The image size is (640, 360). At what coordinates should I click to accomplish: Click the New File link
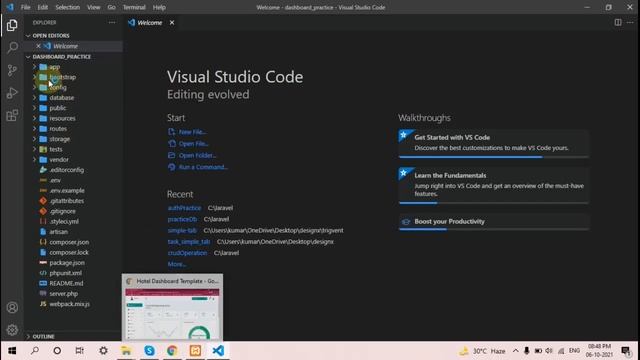192,132
